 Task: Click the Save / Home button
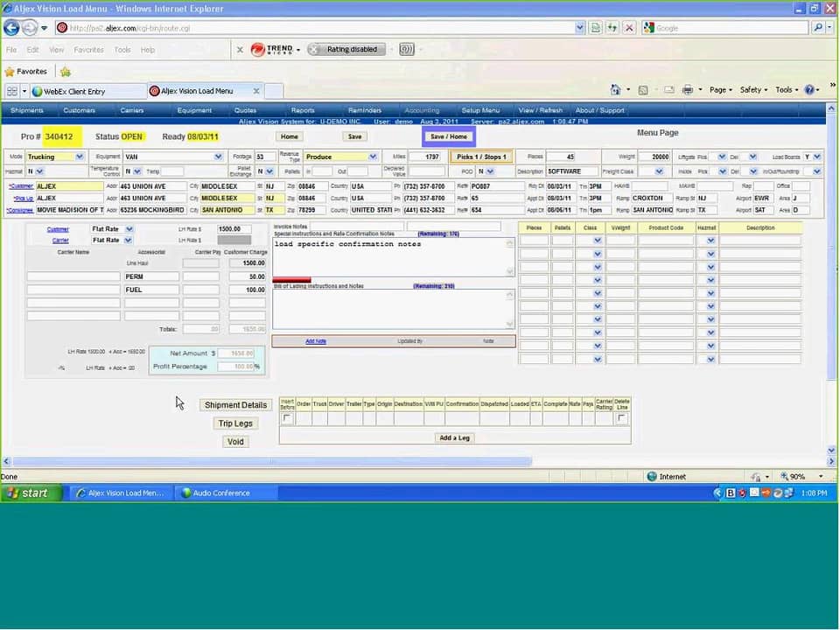click(x=448, y=136)
